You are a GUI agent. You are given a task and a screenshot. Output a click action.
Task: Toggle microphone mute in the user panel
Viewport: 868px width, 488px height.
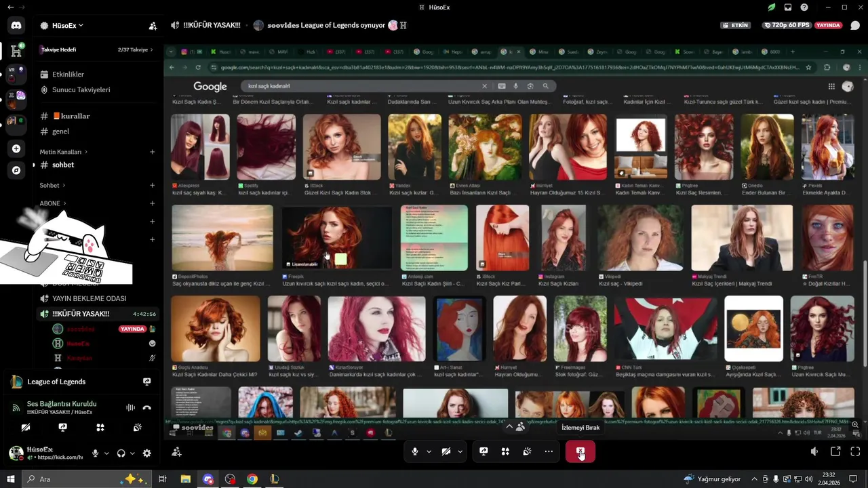pos(96,453)
